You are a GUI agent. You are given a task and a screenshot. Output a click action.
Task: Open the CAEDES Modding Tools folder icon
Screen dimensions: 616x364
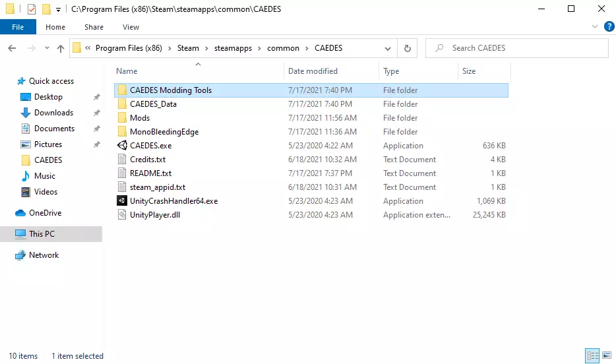[122, 90]
